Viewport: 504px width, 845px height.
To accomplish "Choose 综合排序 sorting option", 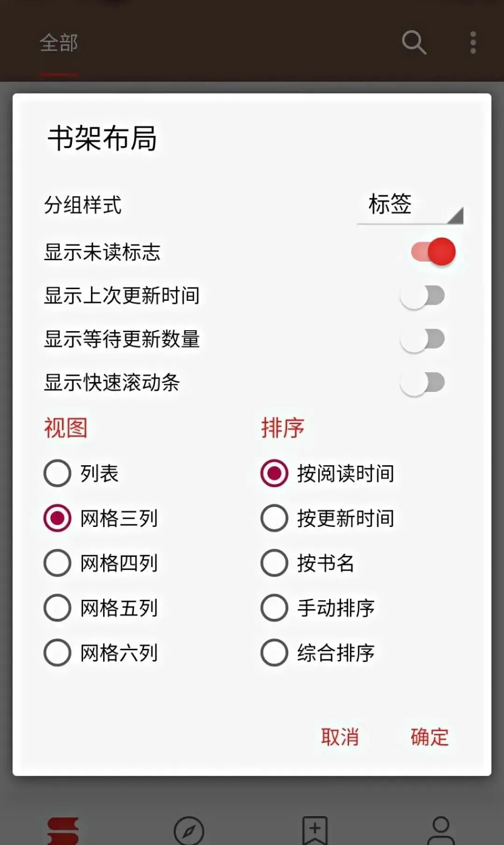I will (x=274, y=653).
